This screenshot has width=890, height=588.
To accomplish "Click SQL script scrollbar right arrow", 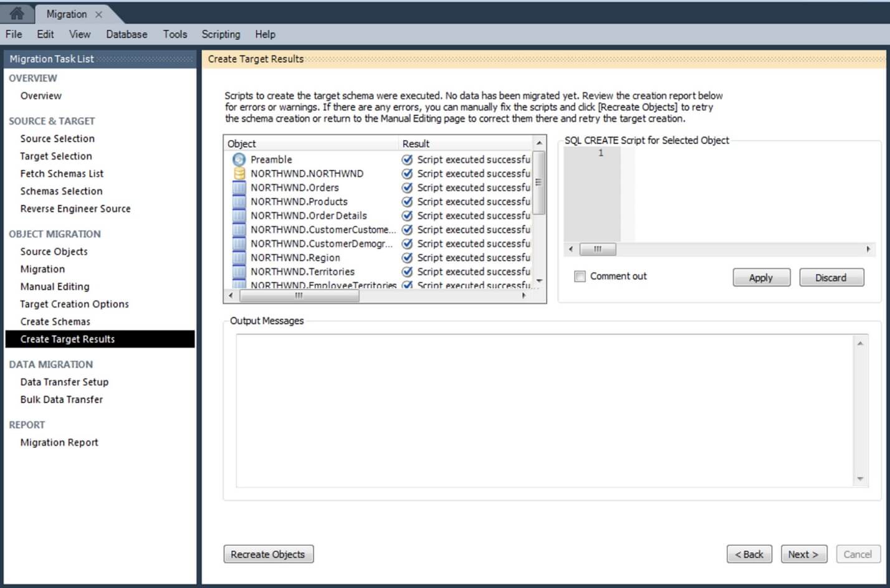I will (x=868, y=249).
